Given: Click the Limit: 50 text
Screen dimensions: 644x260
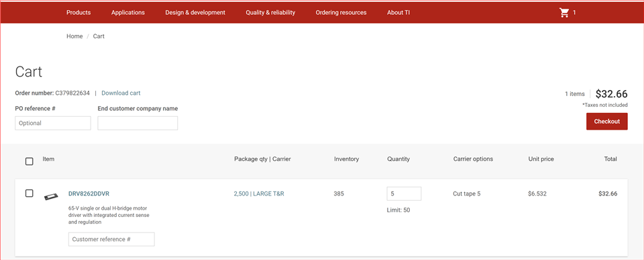Looking at the screenshot, I should pyautogui.click(x=398, y=210).
